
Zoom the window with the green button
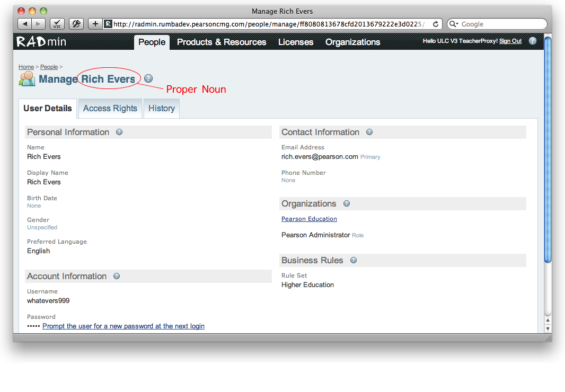pyautogui.click(x=43, y=11)
